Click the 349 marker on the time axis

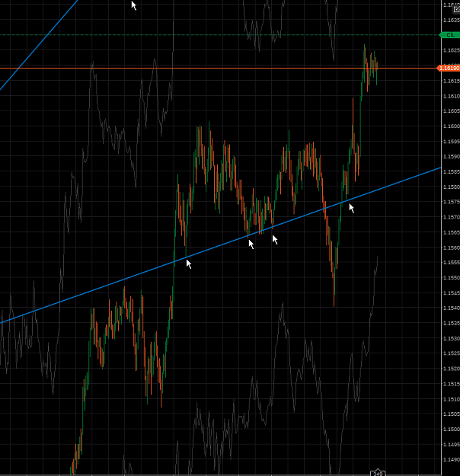378,473
